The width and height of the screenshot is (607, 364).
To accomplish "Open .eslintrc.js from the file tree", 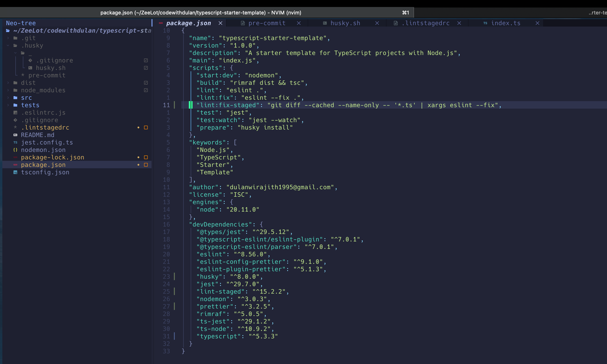I will coord(43,113).
